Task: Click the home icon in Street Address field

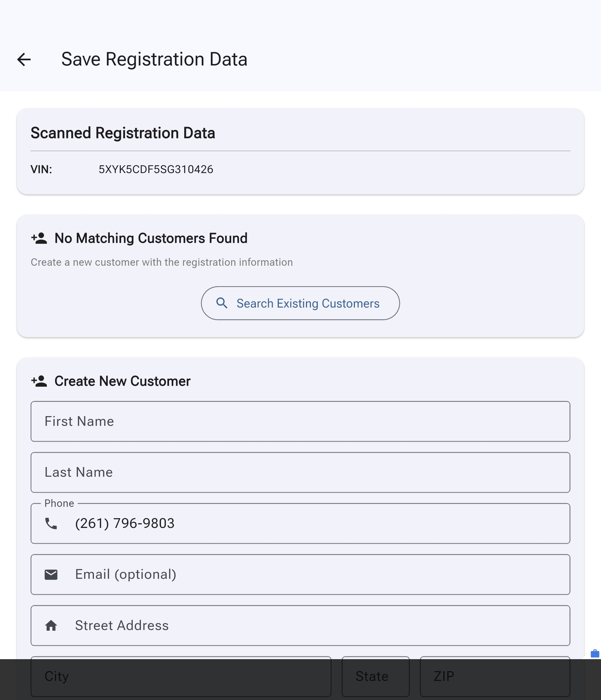Action: pyautogui.click(x=51, y=625)
